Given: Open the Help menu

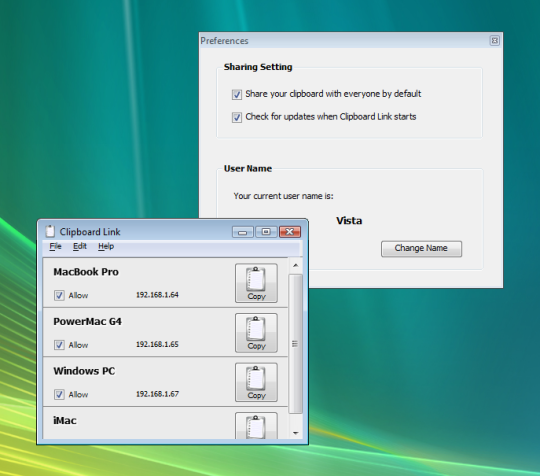Looking at the screenshot, I should coord(106,246).
